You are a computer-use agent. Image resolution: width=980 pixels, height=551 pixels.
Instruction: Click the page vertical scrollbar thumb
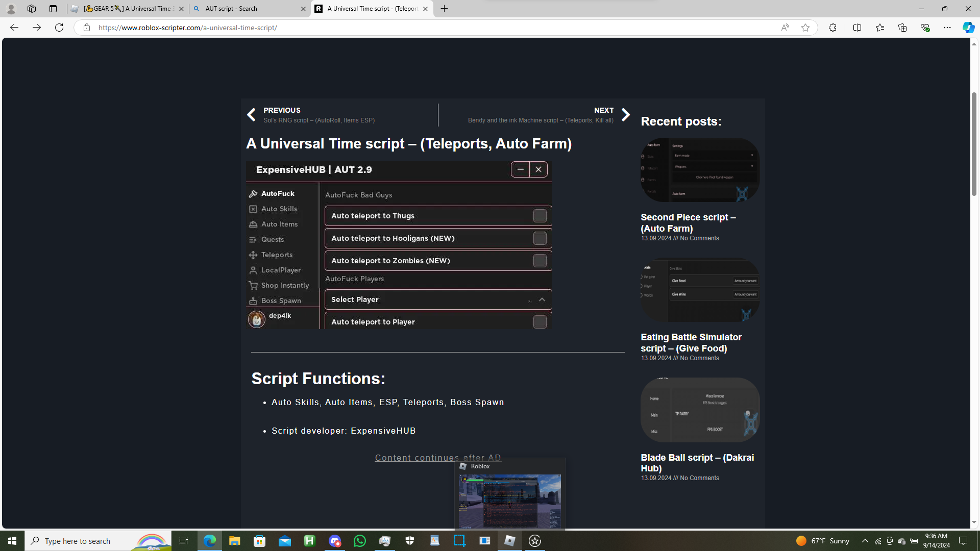point(974,144)
